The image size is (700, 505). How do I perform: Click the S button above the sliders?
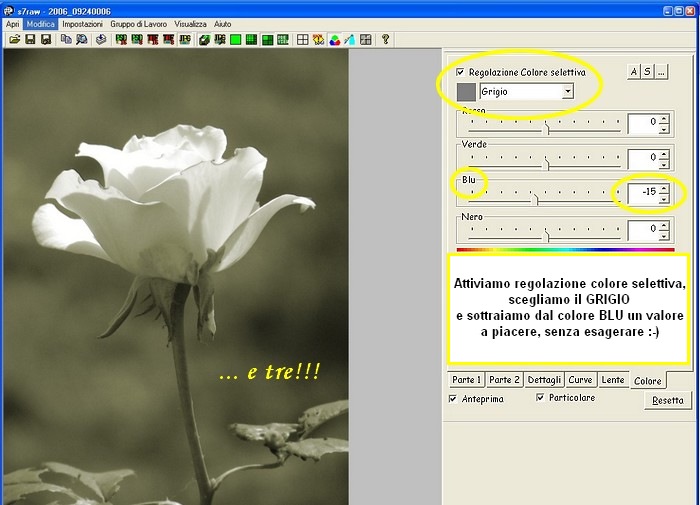coord(647,71)
